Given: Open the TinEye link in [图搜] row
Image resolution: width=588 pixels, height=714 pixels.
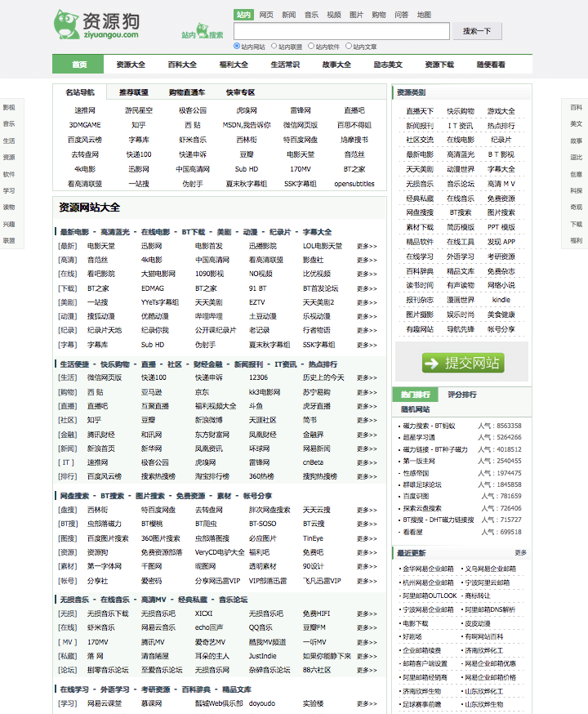Looking at the screenshot, I should point(313,538).
